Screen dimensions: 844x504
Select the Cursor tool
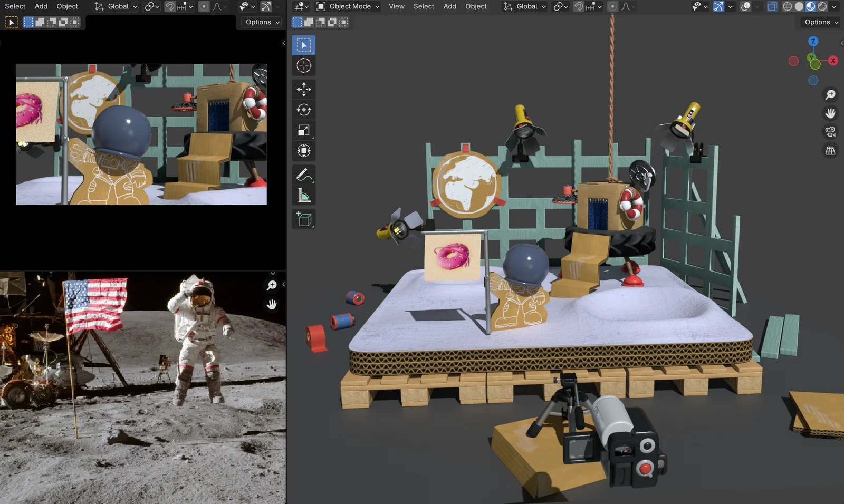304,65
